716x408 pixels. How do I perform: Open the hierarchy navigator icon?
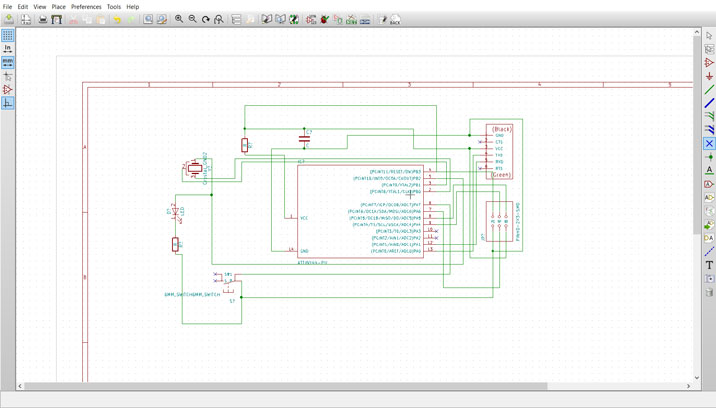click(236, 19)
